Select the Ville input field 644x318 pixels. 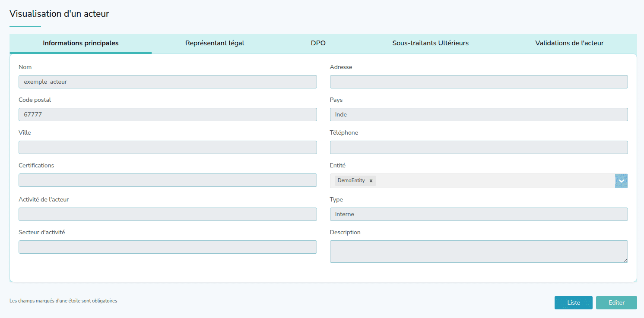[168, 147]
